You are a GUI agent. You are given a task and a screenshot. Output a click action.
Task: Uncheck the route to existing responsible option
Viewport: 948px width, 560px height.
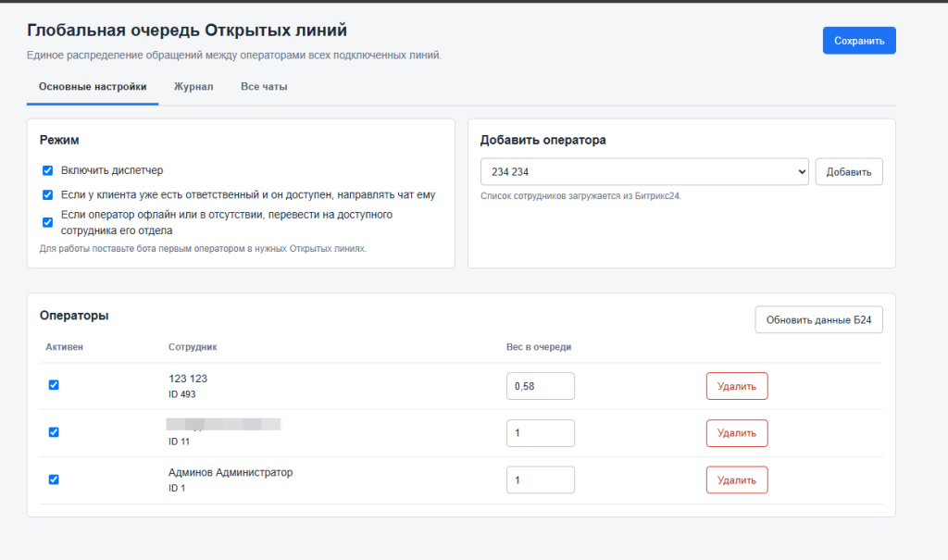[48, 194]
